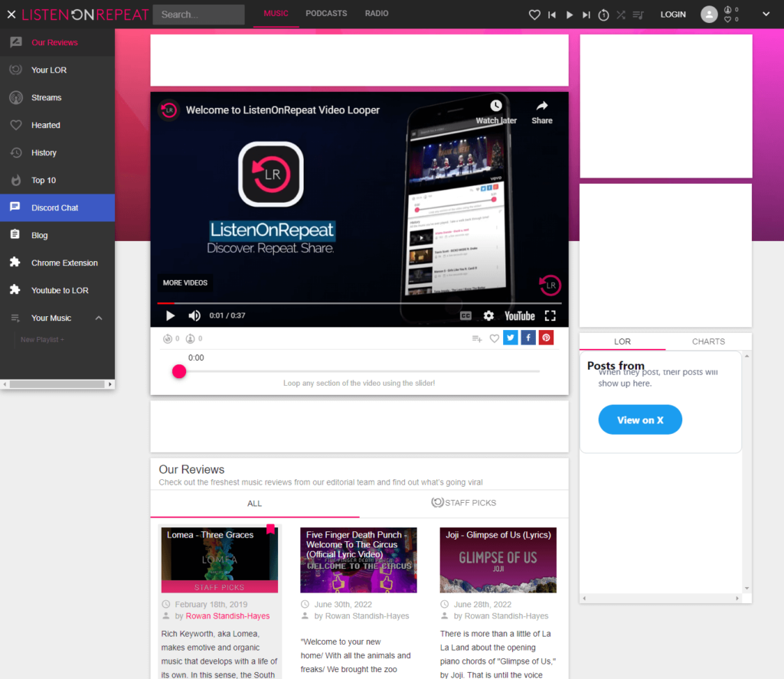This screenshot has height=679, width=784.
Task: Click the ListenOnRepeat logo
Action: (x=86, y=15)
